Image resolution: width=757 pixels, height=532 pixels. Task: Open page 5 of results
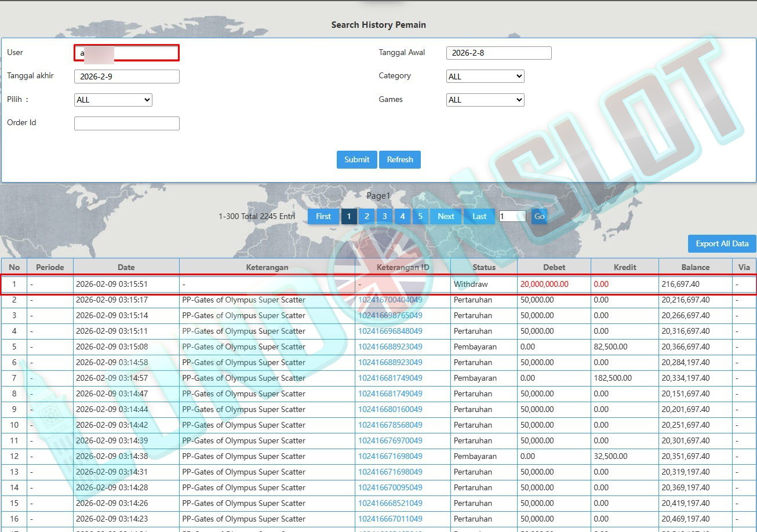coord(420,216)
